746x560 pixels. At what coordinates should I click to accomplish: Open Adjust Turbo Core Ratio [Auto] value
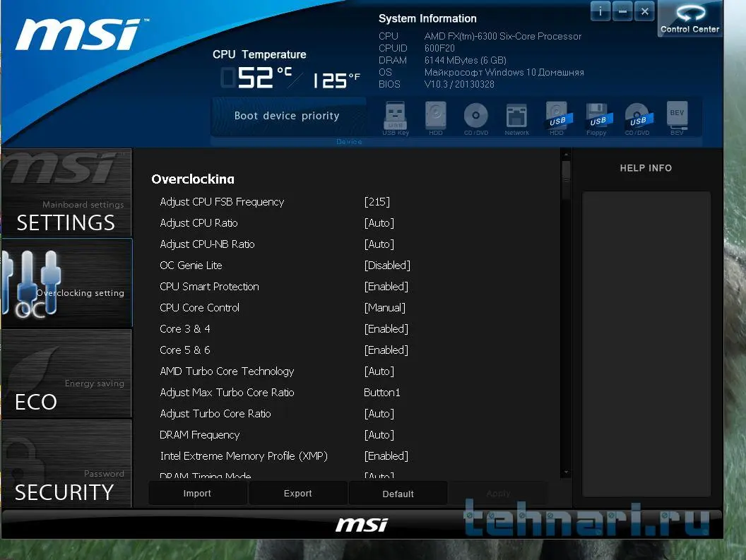click(x=379, y=413)
